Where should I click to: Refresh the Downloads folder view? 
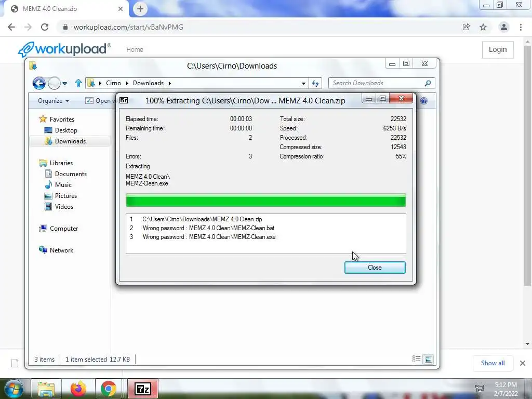[315, 83]
